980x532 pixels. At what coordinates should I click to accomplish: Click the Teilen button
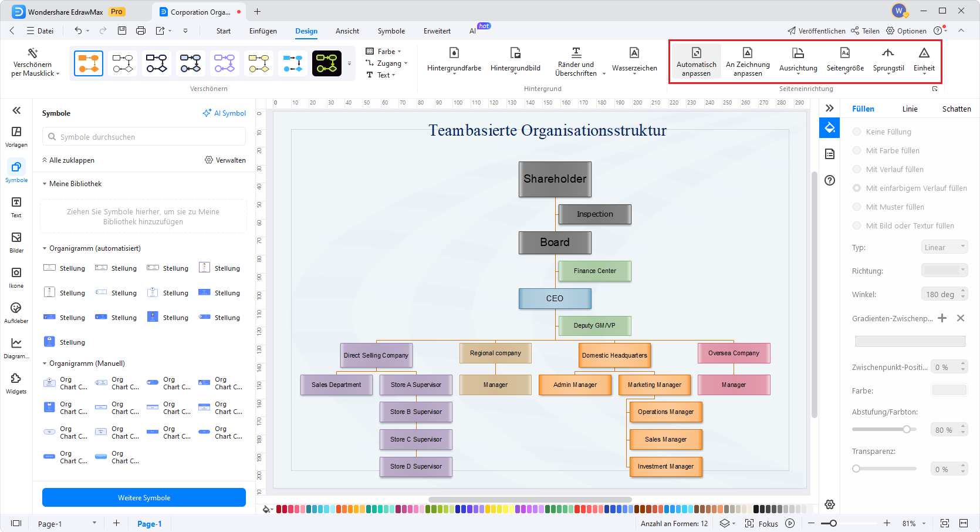[866, 31]
